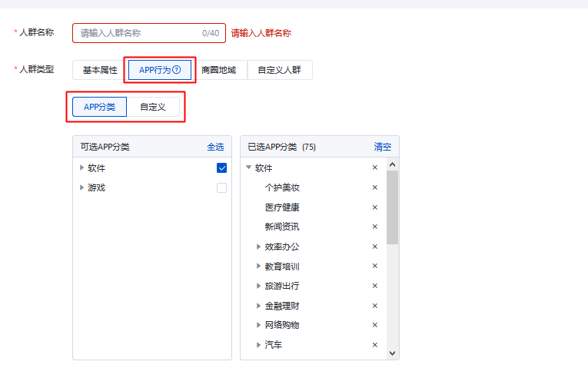Remove 旅游出行 from selected list
588x368 pixels.
point(374,286)
